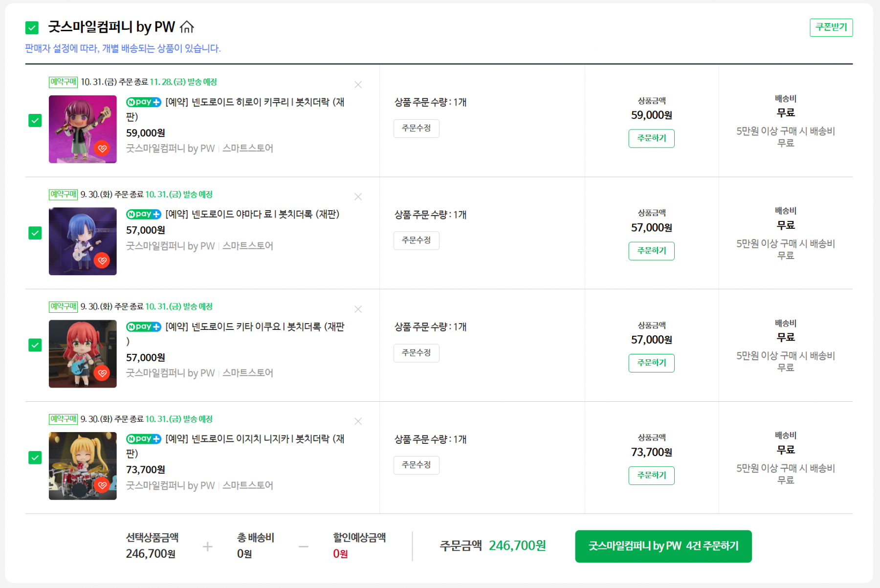Click the home icon next to store name

(x=187, y=27)
